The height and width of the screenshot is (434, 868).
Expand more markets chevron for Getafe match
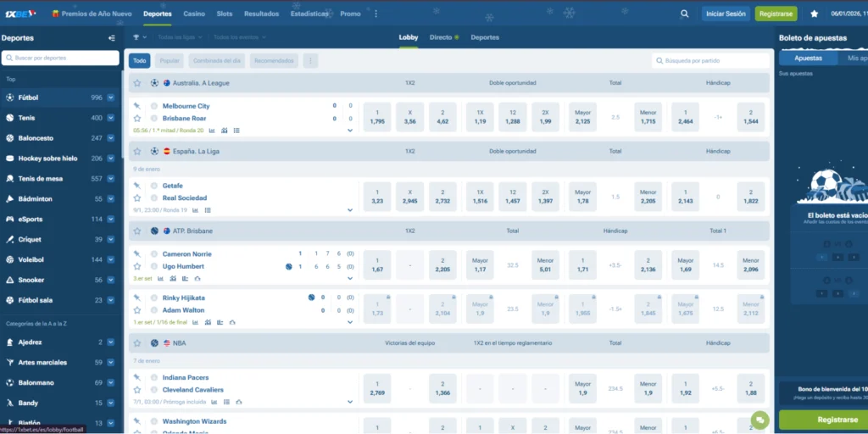[350, 210]
